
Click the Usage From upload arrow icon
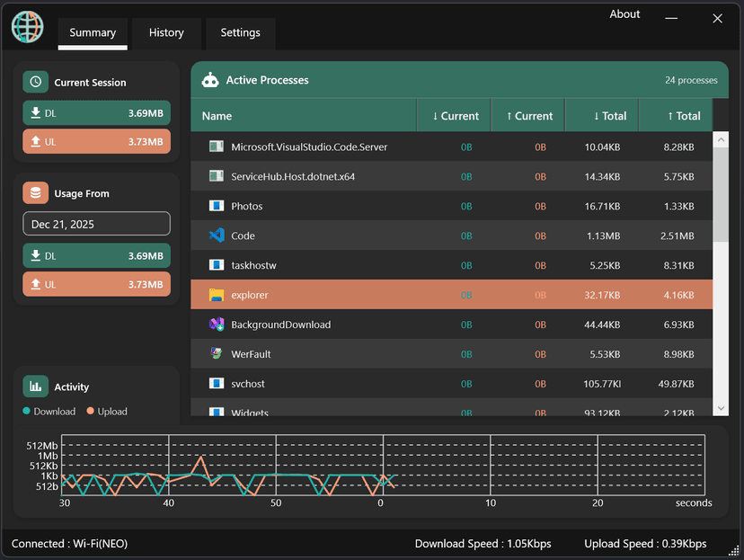click(x=36, y=284)
